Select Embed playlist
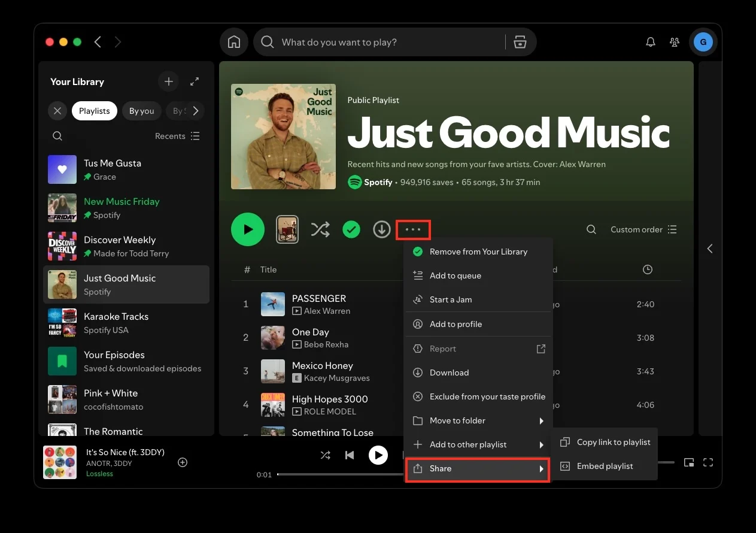Viewport: 756px width, 533px height. 605,466
